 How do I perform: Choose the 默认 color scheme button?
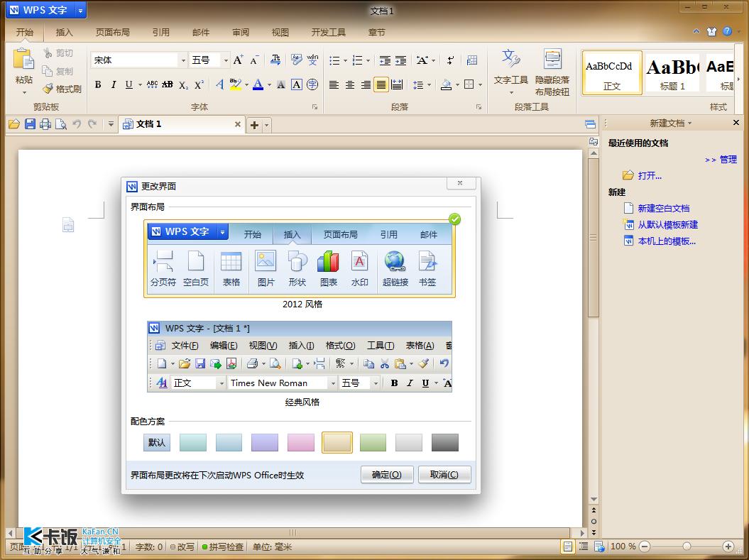[157, 443]
